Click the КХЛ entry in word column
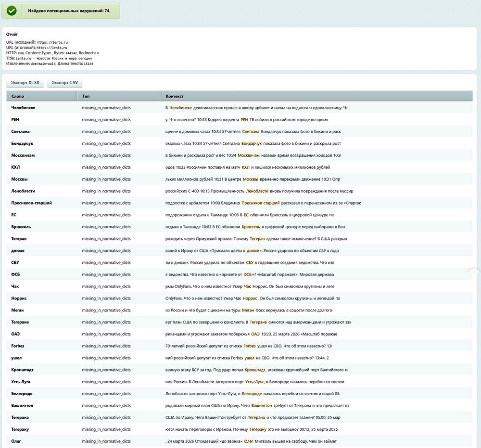Viewport: 481px width, 448px height. click(x=15, y=167)
